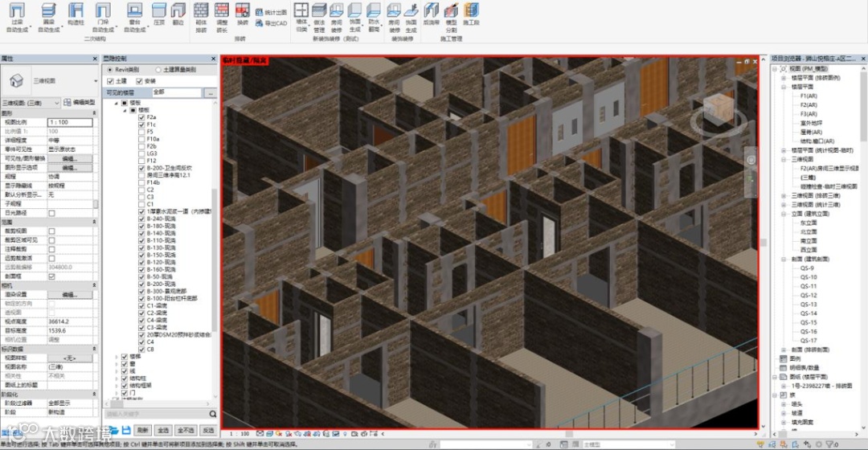868x450 pixels.
Task: Uncheck the F2a floor slab checkbox
Action: click(141, 117)
